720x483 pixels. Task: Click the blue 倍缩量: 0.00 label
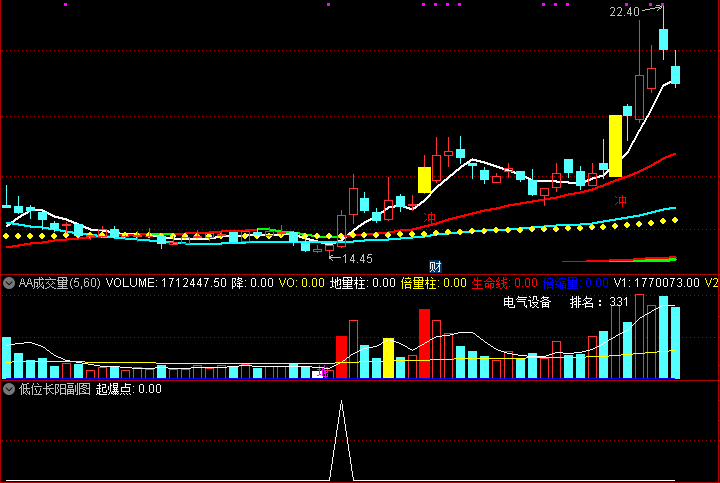(x=576, y=283)
